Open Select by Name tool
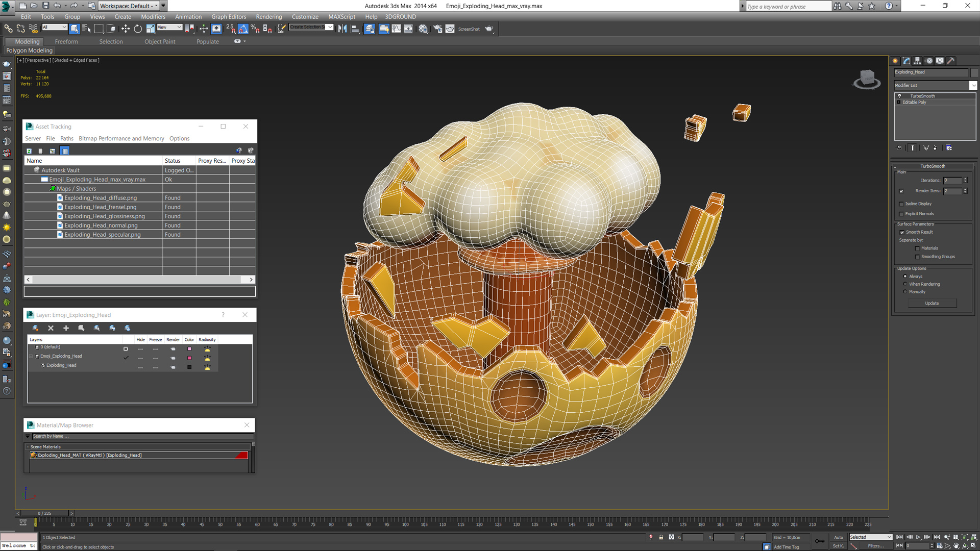The image size is (980, 551). [86, 29]
